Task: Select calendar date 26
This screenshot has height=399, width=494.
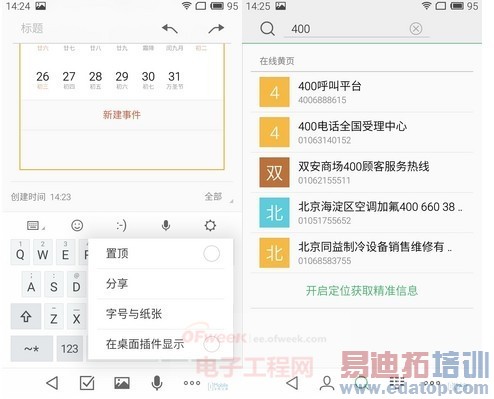Action: (43, 80)
